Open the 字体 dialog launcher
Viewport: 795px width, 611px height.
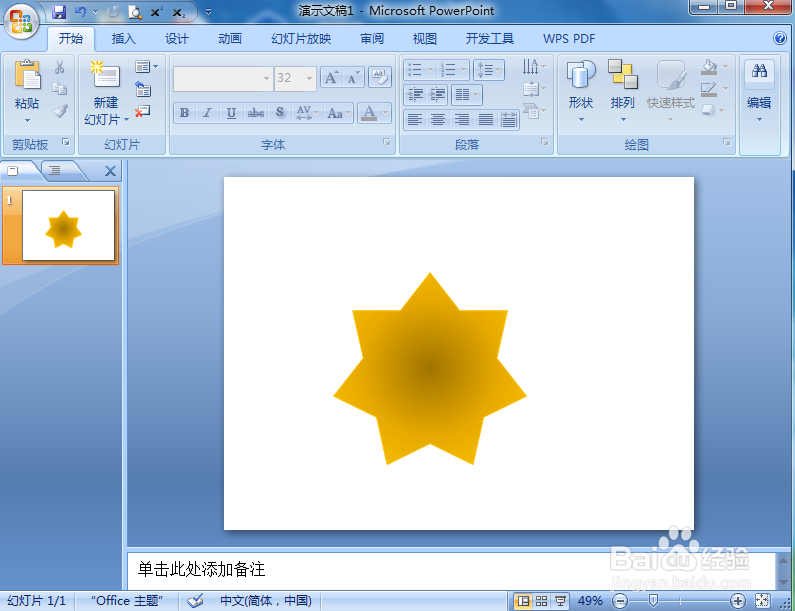tap(387, 142)
